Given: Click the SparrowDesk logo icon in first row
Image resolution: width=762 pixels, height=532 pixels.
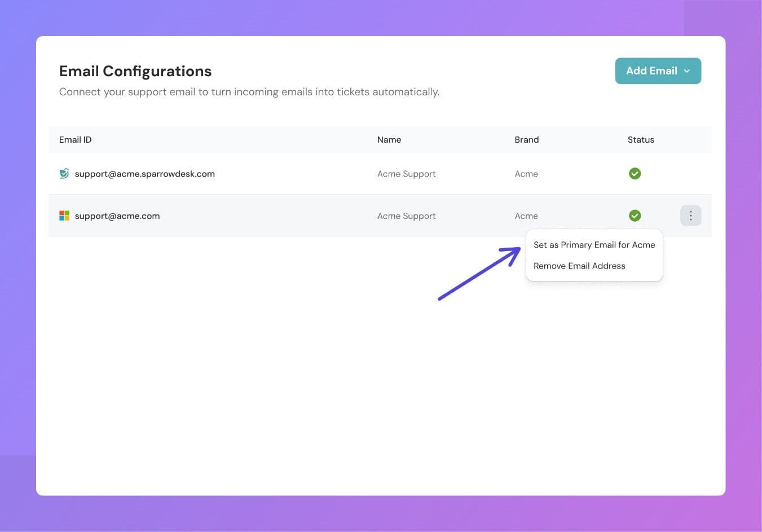Looking at the screenshot, I should (64, 174).
